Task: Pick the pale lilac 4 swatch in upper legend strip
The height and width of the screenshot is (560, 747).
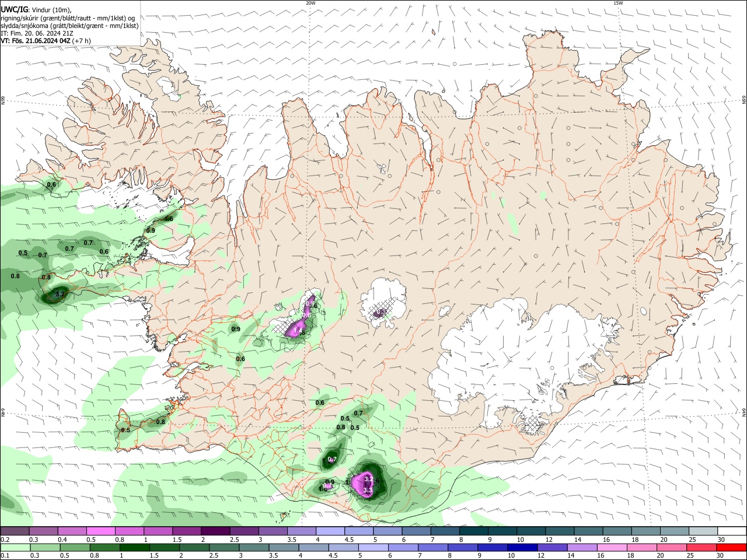Action: pos(330,531)
